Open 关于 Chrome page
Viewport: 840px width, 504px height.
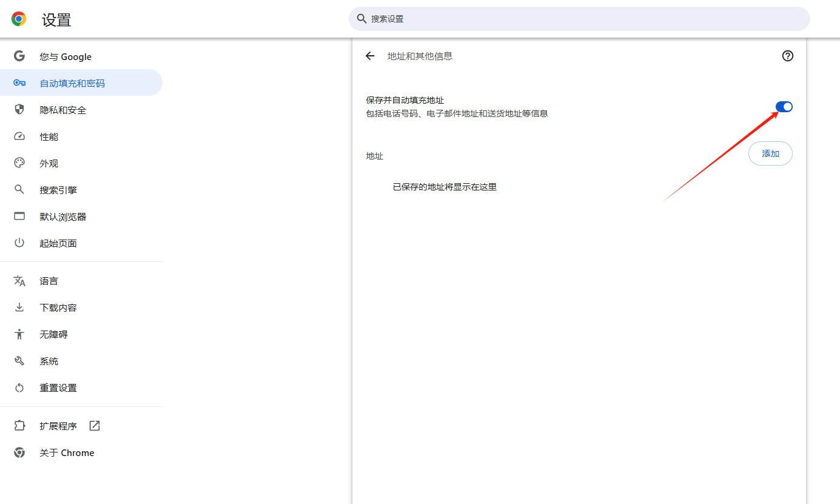[x=81, y=452]
